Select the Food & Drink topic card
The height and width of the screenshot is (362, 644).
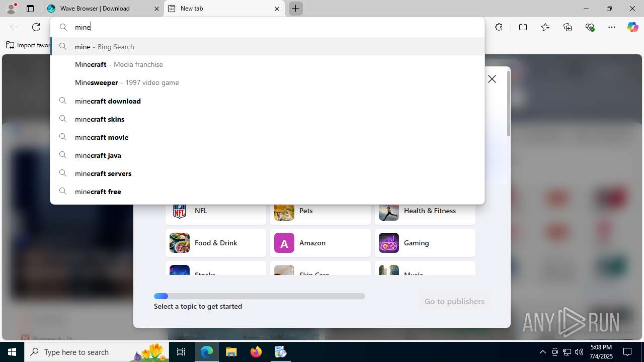coord(216,243)
